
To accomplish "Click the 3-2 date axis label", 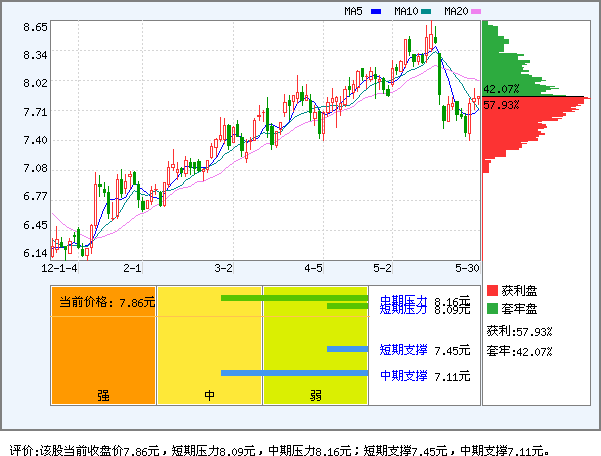I will coord(223,268).
